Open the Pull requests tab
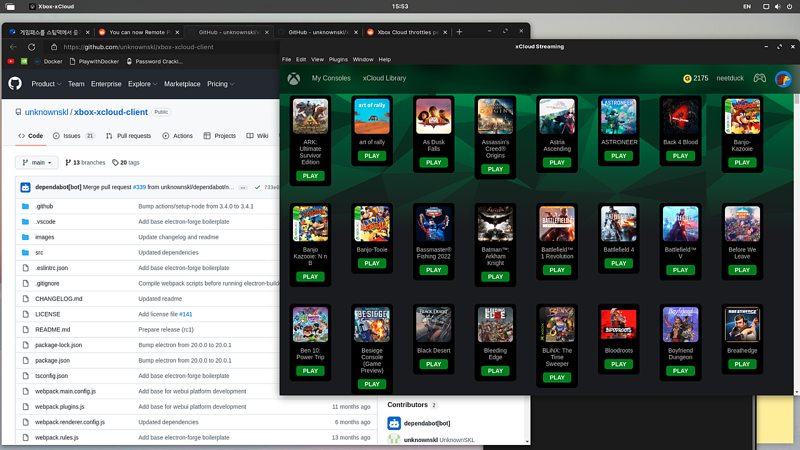800x450 pixels. click(x=128, y=136)
